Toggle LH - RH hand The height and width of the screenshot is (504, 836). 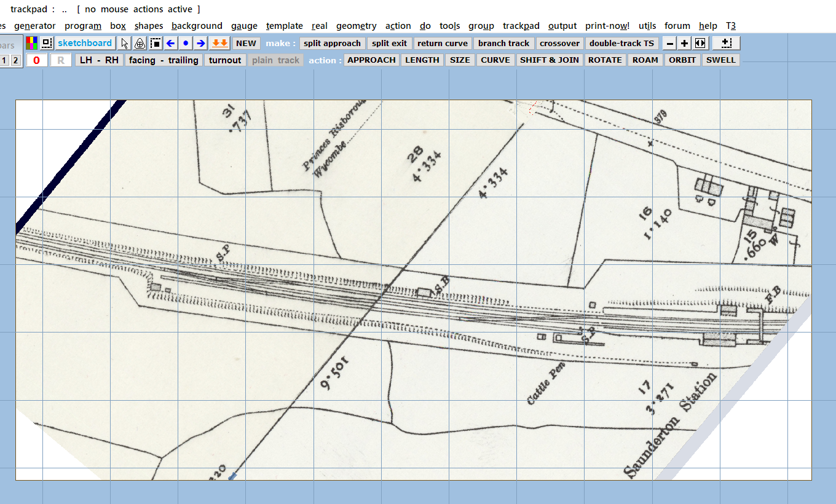click(100, 60)
